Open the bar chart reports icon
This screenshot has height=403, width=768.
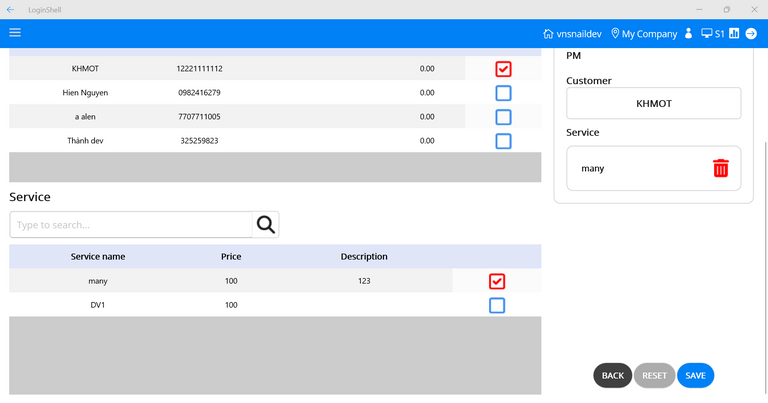click(734, 34)
